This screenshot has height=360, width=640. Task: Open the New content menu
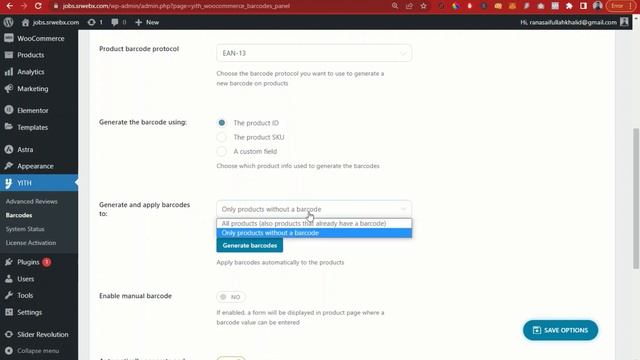pyautogui.click(x=147, y=22)
